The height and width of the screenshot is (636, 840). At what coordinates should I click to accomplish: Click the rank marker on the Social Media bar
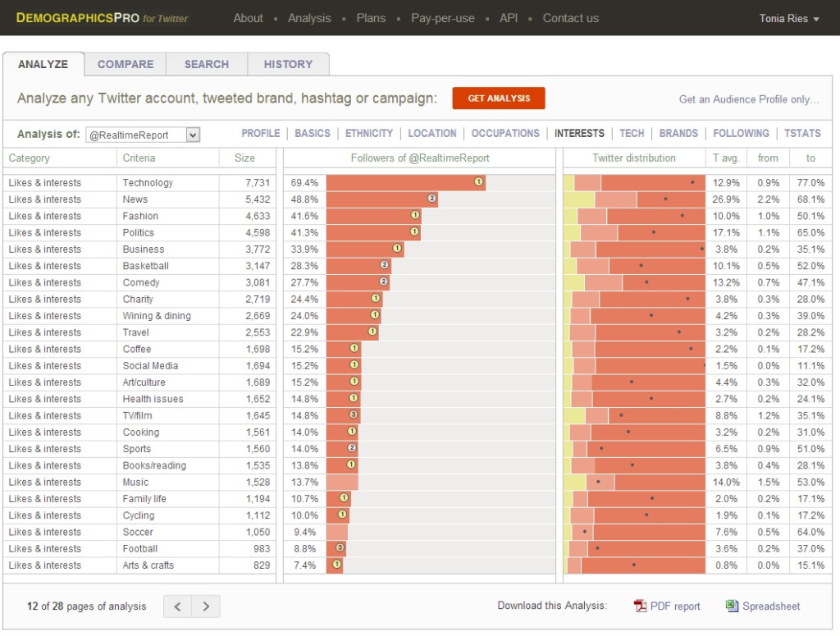click(x=354, y=365)
